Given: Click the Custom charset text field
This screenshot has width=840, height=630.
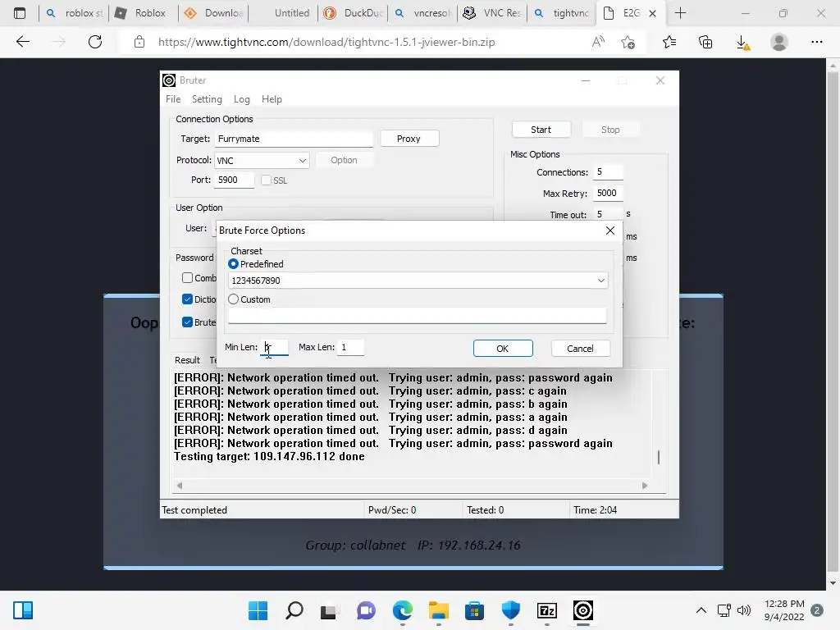Looking at the screenshot, I should (418, 316).
